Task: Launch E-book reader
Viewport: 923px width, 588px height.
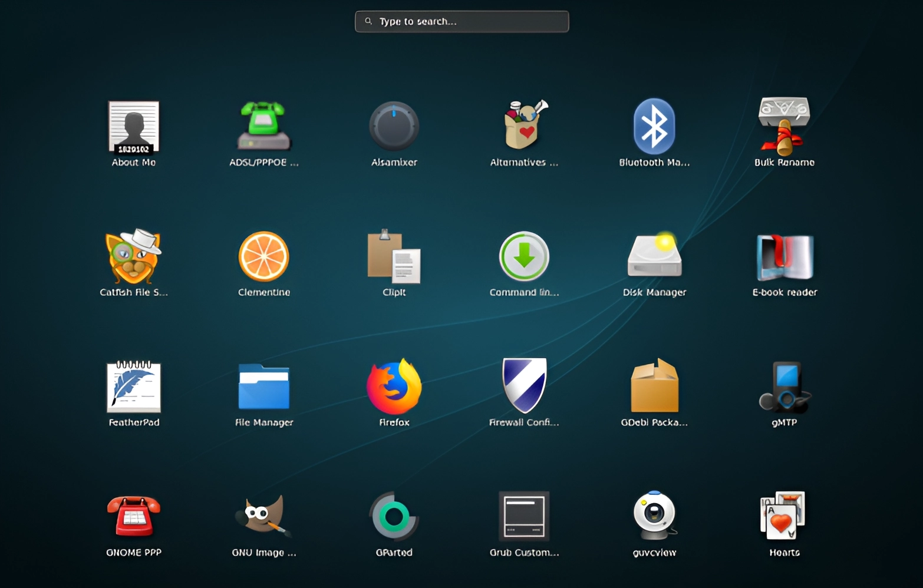Action: pyautogui.click(x=784, y=257)
